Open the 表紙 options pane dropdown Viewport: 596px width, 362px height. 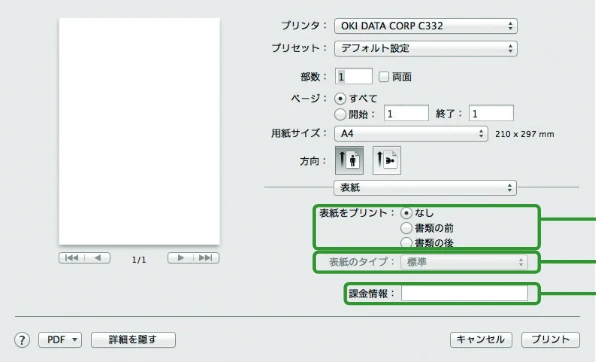pos(425,188)
